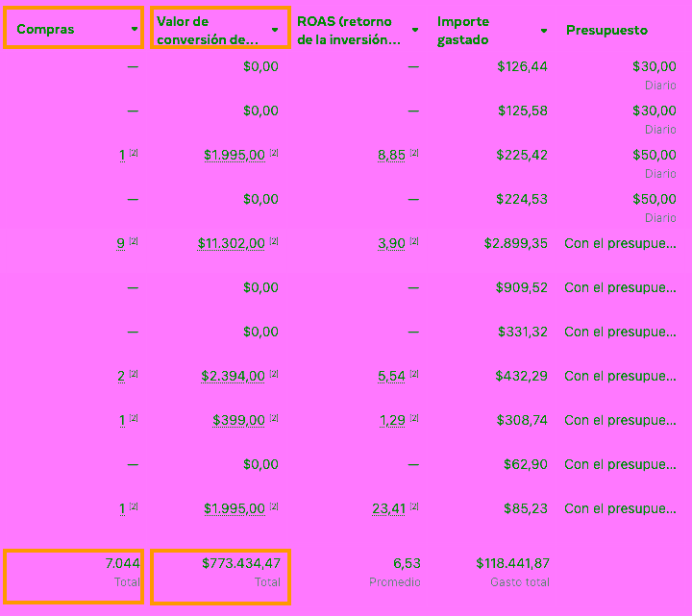The image size is (692, 616).
Task: Click the footnote marker next to ROAS 23,41
Action: (414, 506)
